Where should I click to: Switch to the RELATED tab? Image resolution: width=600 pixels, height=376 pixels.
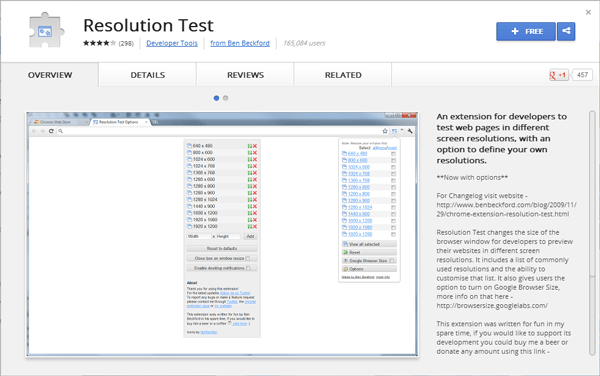pos(343,75)
